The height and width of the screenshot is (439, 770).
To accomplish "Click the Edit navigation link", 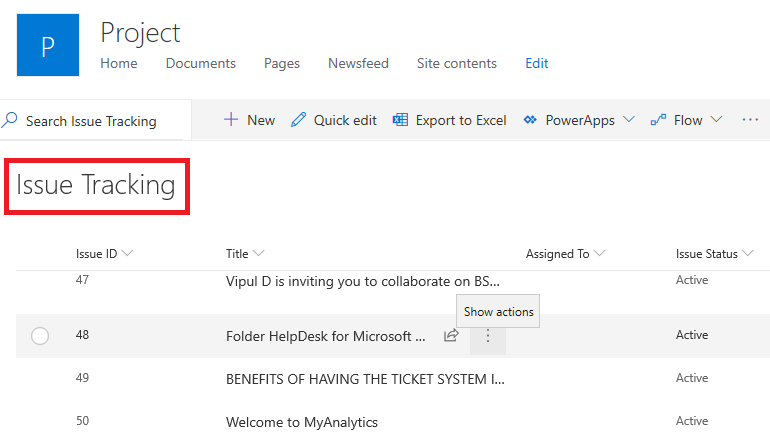I will point(537,63).
